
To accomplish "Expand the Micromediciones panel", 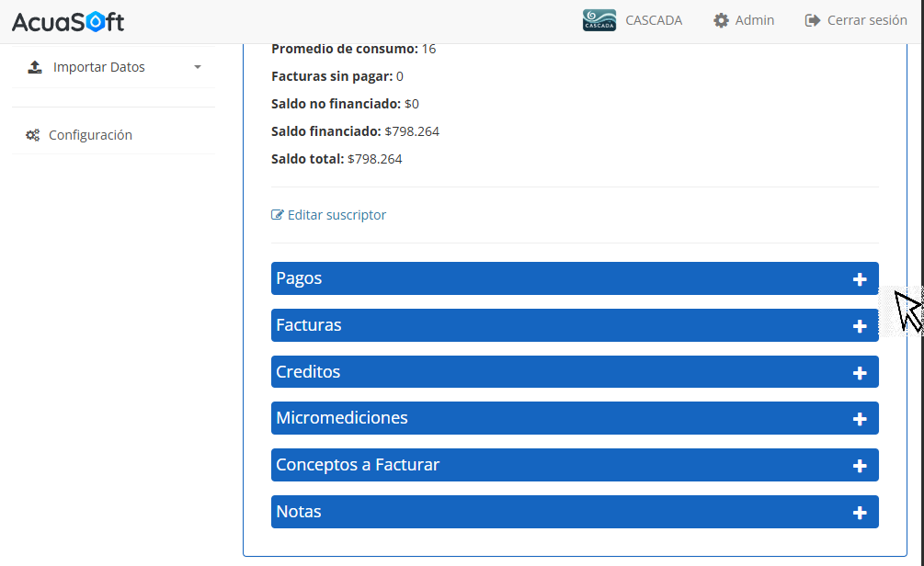I will 574,418.
